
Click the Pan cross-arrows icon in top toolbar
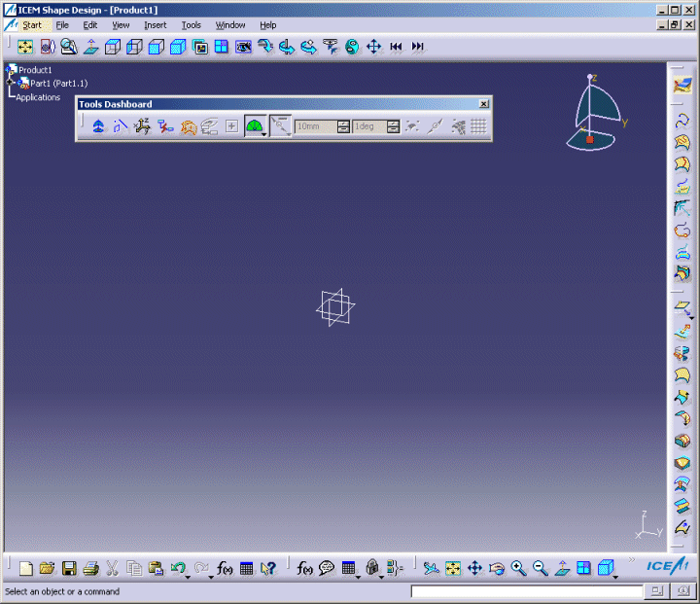(373, 47)
